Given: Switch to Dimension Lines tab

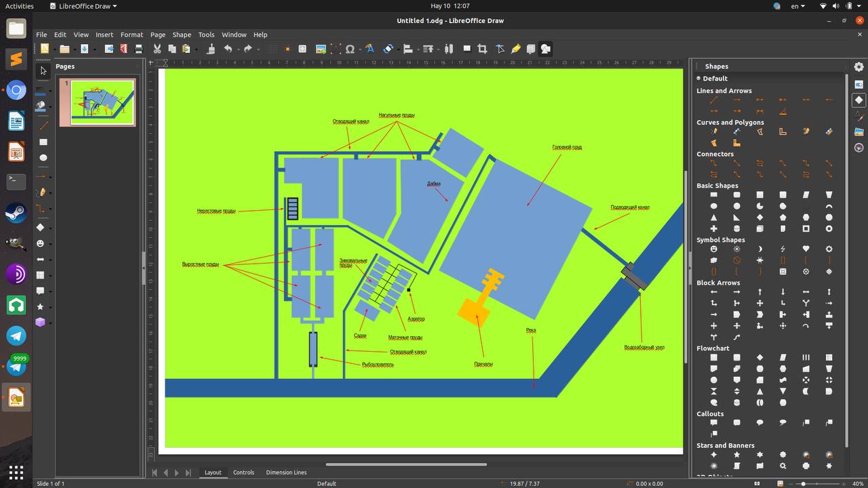Looking at the screenshot, I should (x=286, y=472).
